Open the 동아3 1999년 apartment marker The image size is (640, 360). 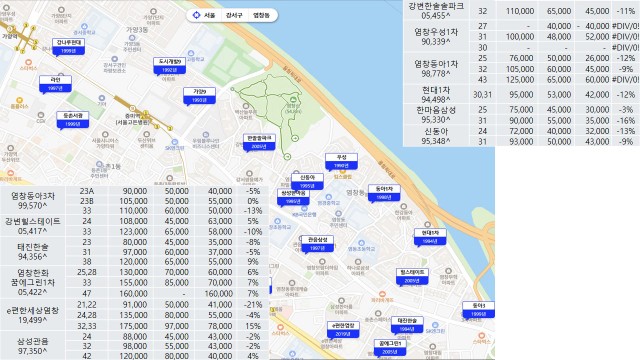pyautogui.click(x=478, y=310)
